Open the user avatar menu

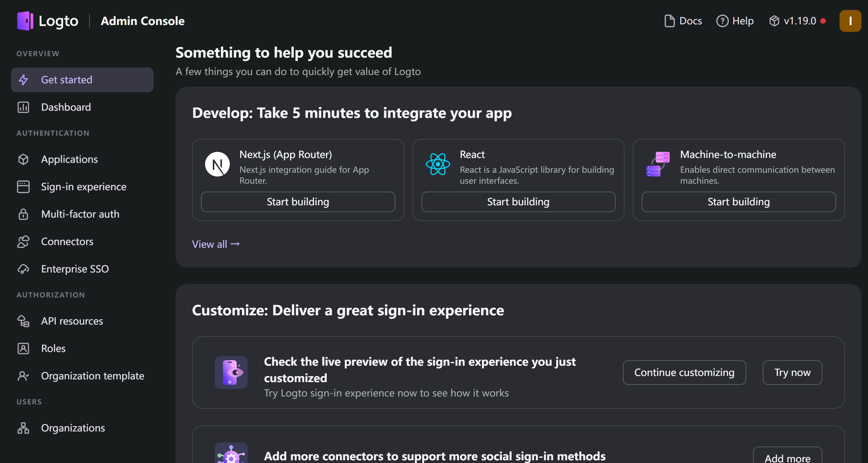(x=850, y=21)
